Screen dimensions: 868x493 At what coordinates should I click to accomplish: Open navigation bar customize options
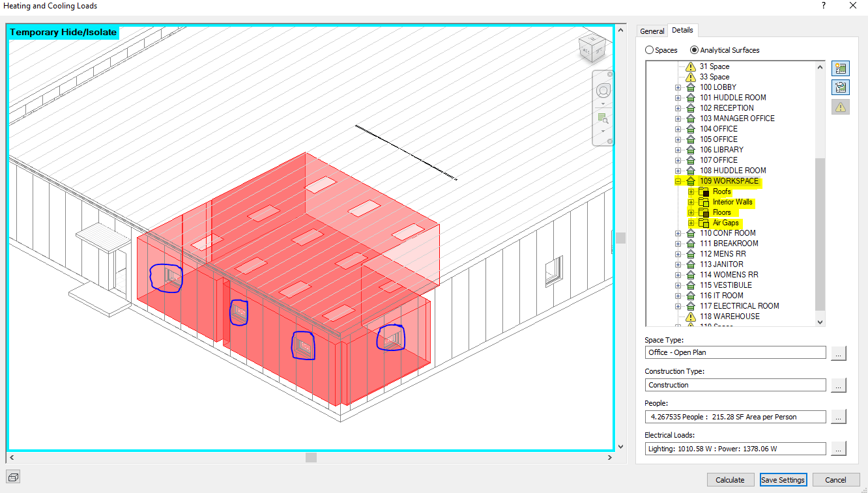(610, 141)
